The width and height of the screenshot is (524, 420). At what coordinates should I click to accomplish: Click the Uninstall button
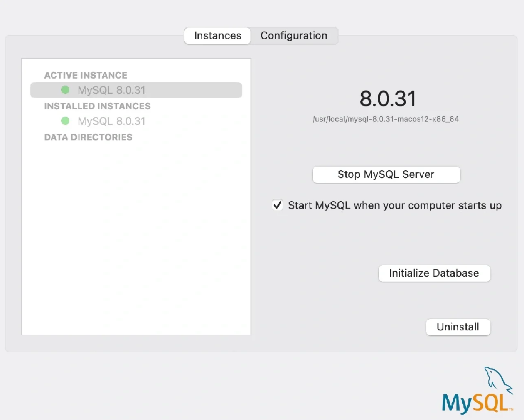(458, 327)
